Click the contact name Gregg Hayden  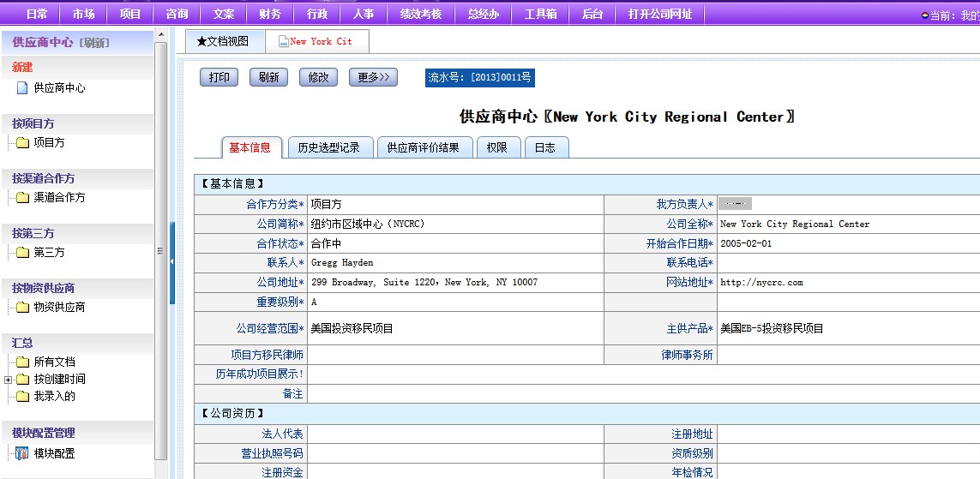[x=342, y=263]
